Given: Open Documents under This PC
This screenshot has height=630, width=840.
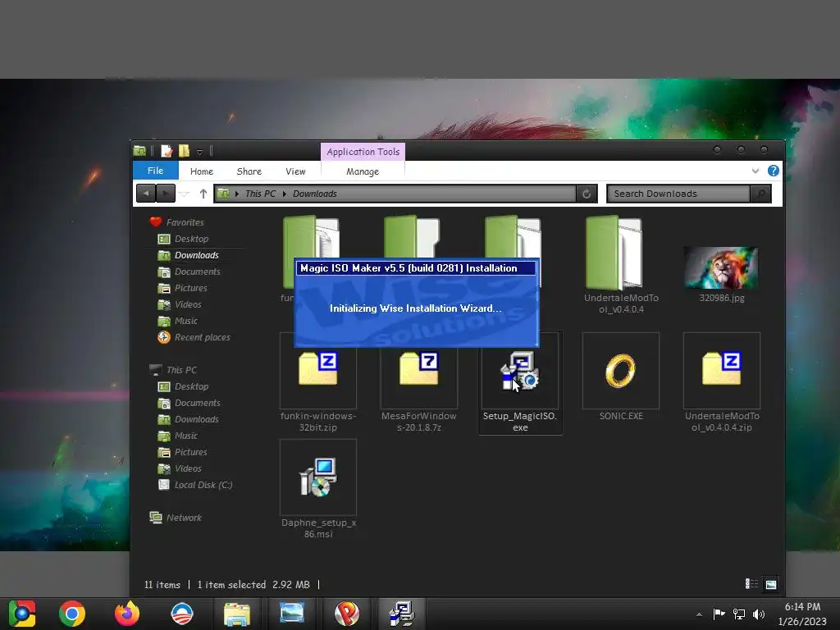Looking at the screenshot, I should coord(197,403).
